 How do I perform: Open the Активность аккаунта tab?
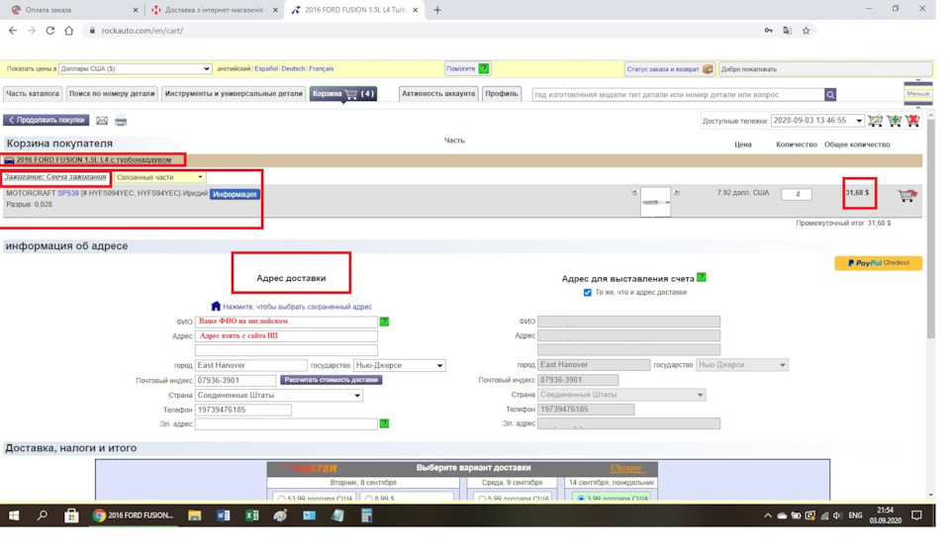pyautogui.click(x=438, y=94)
